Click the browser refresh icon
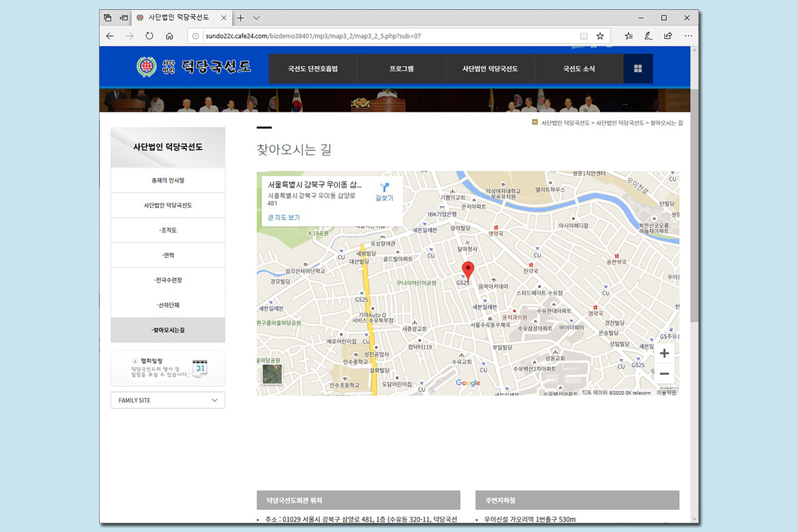Image resolution: width=798 pixels, height=532 pixels. 149,36
